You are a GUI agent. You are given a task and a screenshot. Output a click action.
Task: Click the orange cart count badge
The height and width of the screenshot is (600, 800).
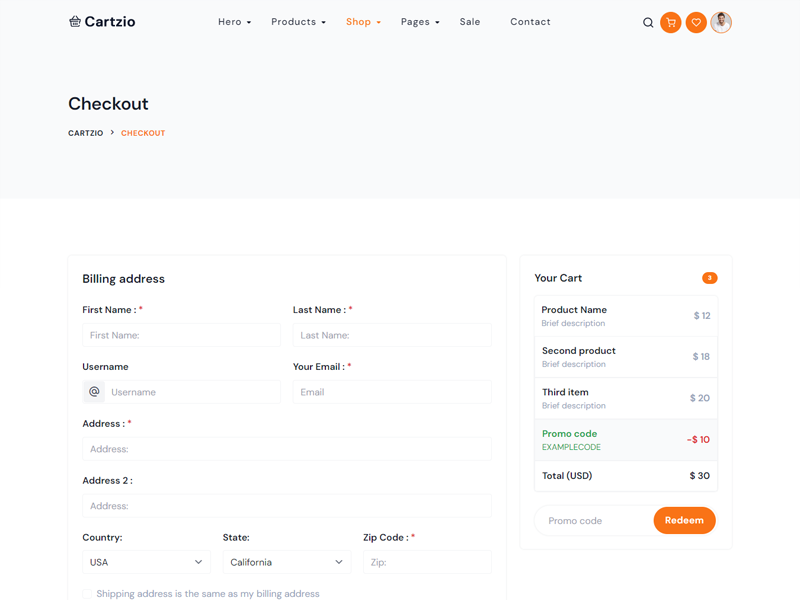pyautogui.click(x=710, y=278)
